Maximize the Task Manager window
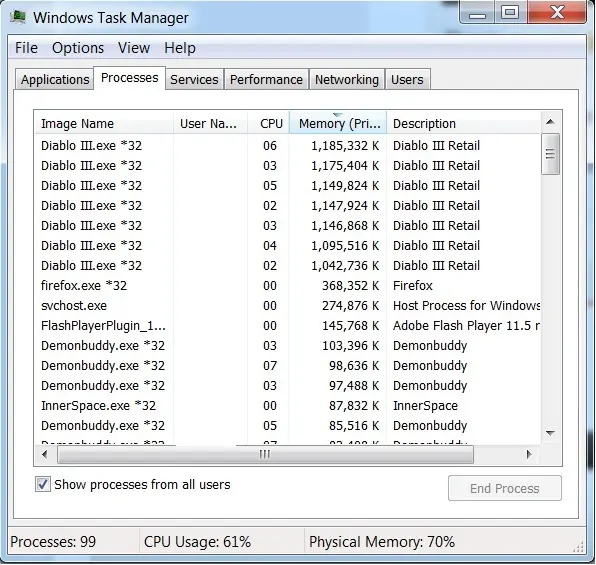The height and width of the screenshot is (565, 596). point(510,13)
